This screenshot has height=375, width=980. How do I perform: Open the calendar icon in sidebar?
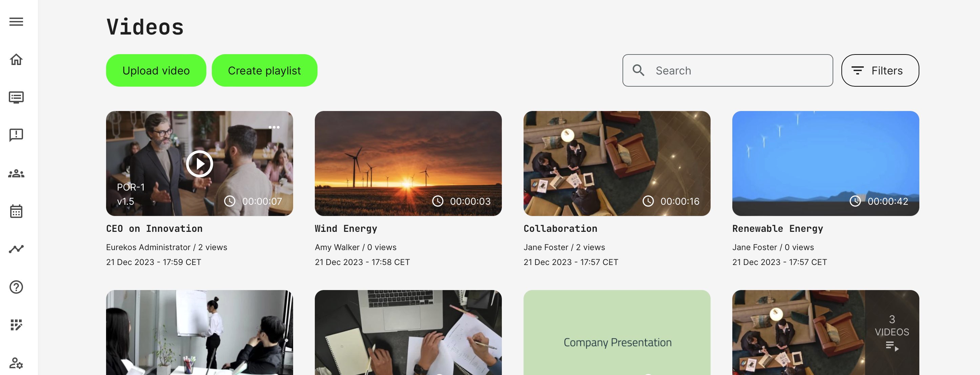pyautogui.click(x=16, y=211)
